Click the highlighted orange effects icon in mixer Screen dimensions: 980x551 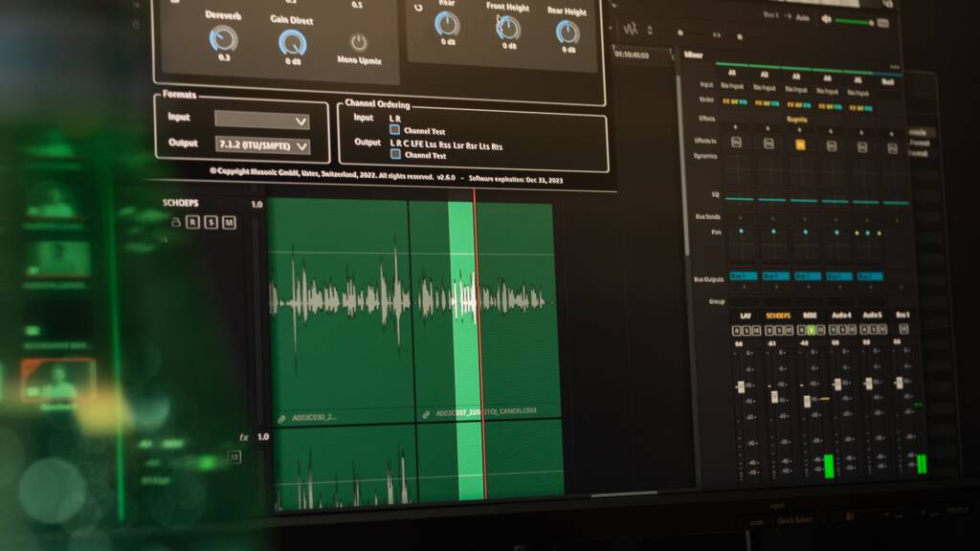(x=800, y=143)
